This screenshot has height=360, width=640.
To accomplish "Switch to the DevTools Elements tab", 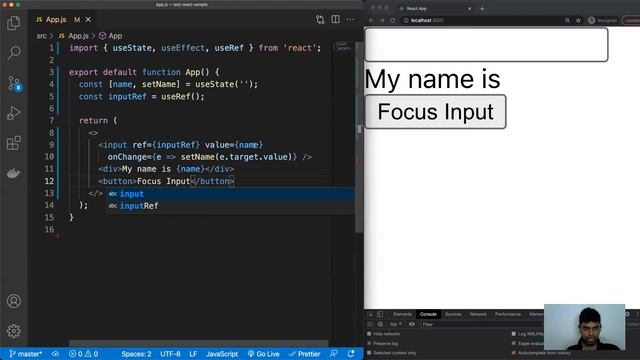I will (402, 314).
